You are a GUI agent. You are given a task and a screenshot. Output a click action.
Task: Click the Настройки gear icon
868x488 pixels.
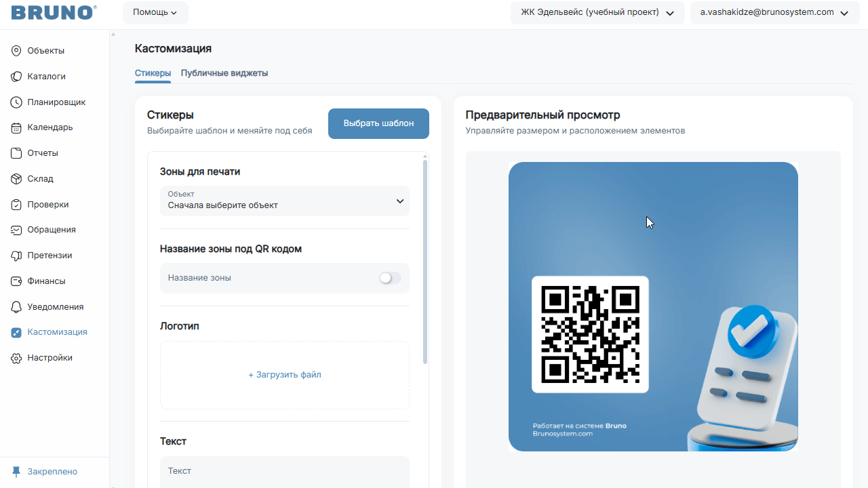pyautogui.click(x=16, y=358)
